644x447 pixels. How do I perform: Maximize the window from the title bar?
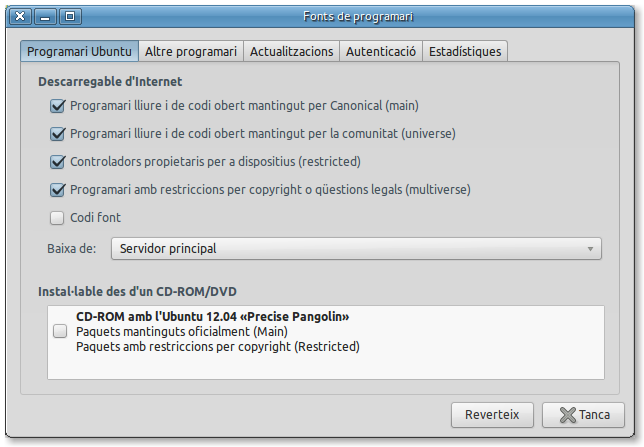click(71, 16)
